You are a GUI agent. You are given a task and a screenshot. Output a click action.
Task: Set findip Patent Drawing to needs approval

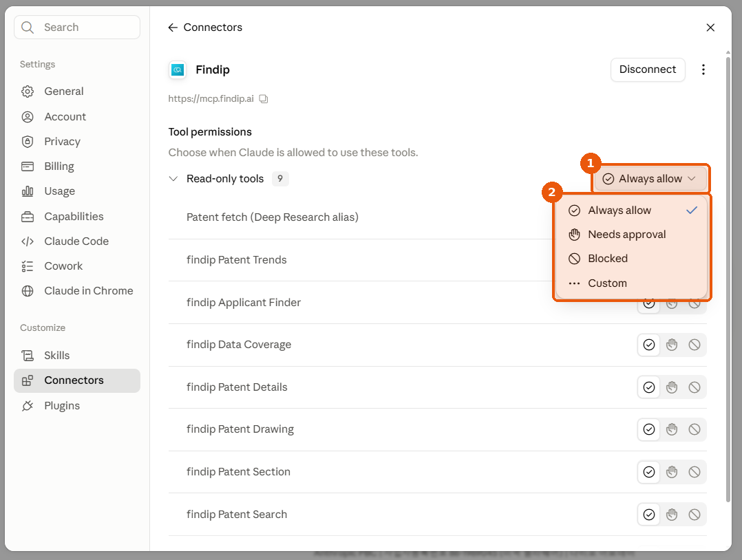[x=672, y=429]
